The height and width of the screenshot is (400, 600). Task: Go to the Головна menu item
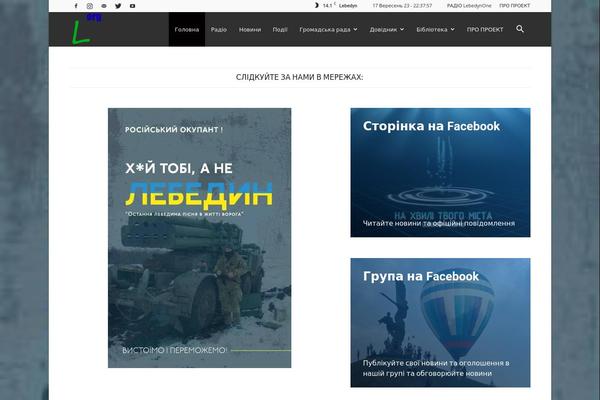187,29
